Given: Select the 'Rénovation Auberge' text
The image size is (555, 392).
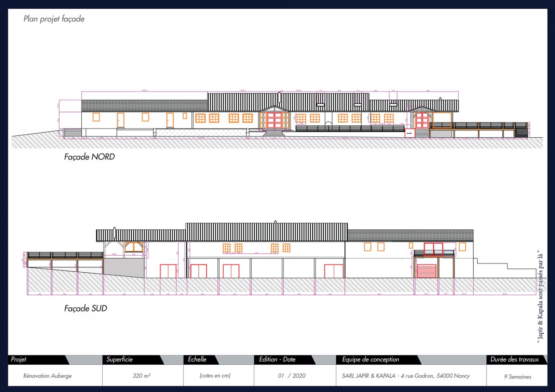Looking at the screenshot, I should pyautogui.click(x=48, y=376).
